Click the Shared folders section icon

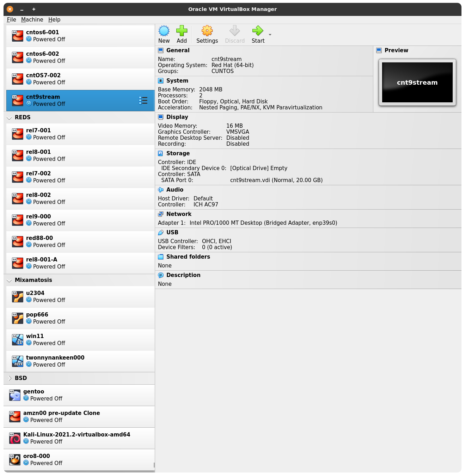pyautogui.click(x=161, y=257)
